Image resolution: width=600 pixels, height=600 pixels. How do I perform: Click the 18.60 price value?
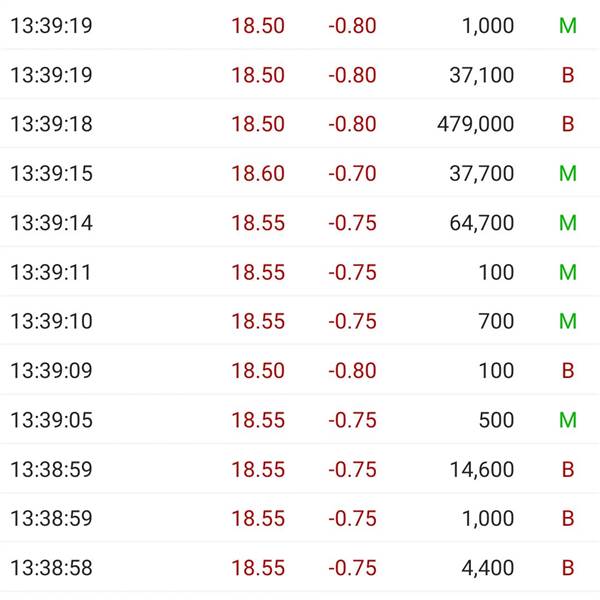(258, 173)
